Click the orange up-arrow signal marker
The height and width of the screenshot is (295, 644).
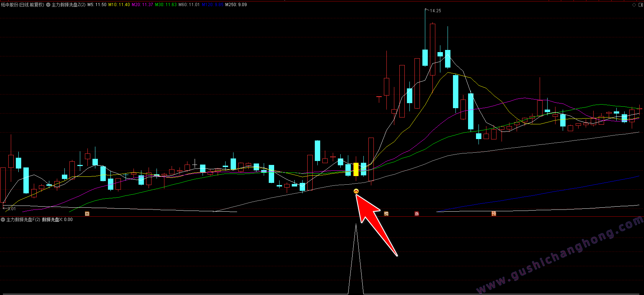356,191
